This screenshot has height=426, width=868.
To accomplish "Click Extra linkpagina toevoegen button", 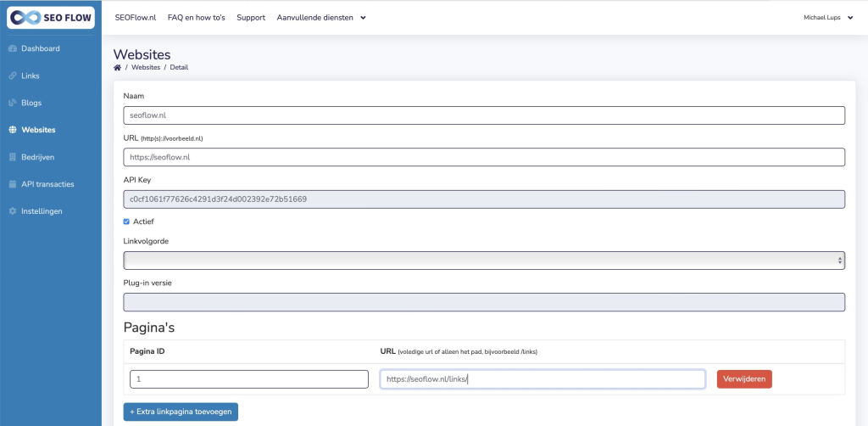I will (x=181, y=412).
